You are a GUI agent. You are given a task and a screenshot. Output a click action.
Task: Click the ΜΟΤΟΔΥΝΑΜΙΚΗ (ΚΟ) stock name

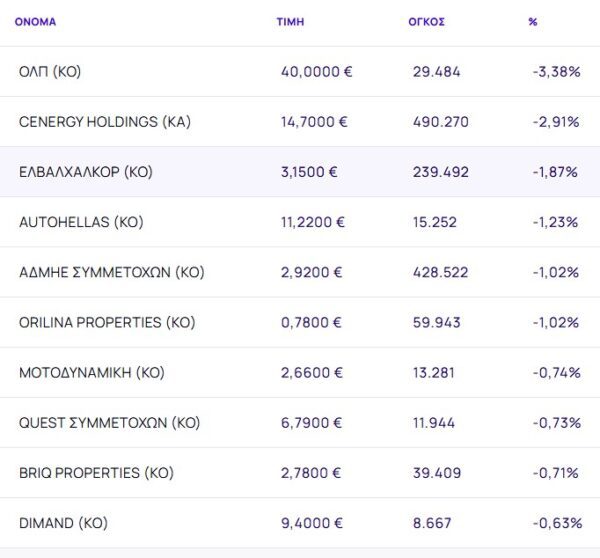pos(91,372)
